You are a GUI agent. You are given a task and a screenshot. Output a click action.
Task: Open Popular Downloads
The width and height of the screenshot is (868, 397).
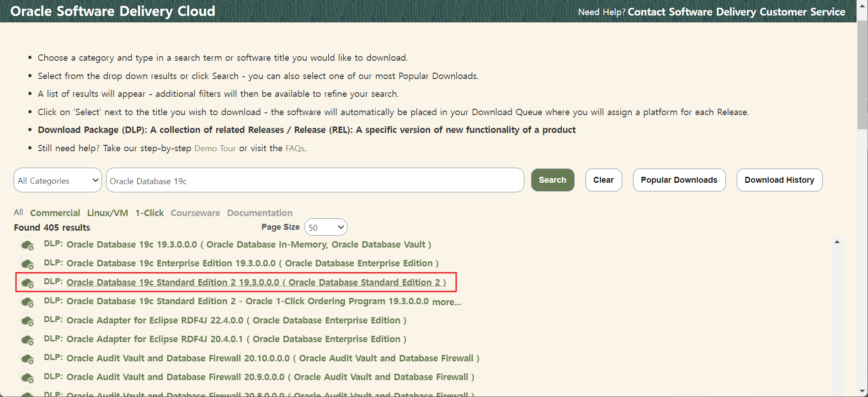(679, 180)
